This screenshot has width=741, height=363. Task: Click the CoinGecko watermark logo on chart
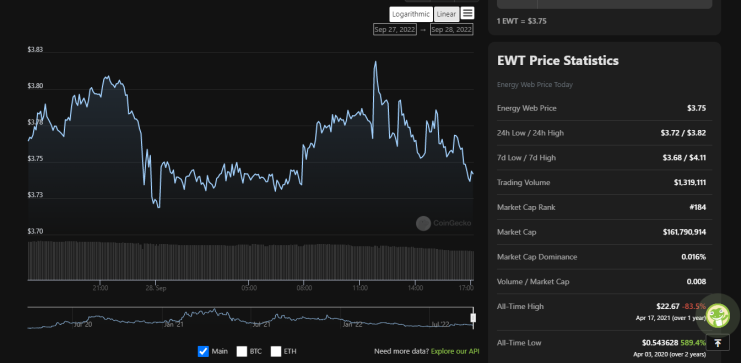443,223
